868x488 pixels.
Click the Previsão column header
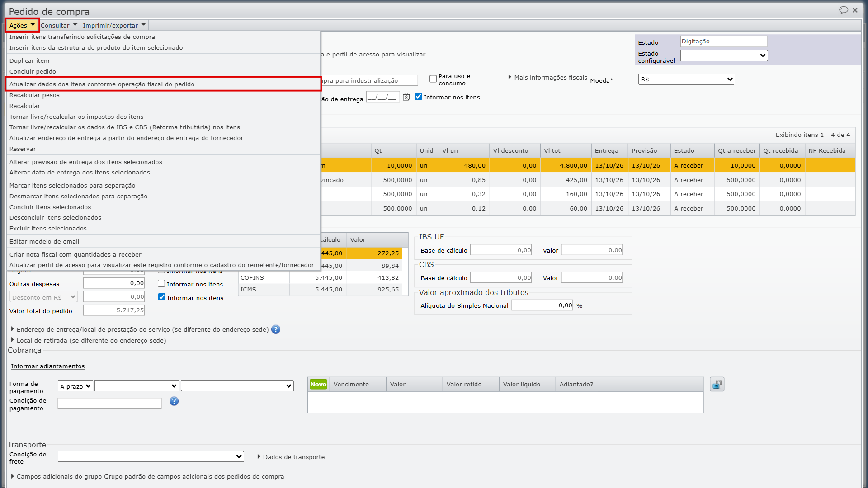649,150
